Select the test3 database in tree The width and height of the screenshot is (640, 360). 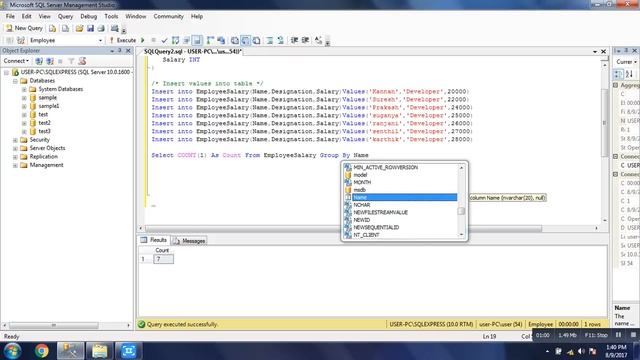click(x=44, y=131)
